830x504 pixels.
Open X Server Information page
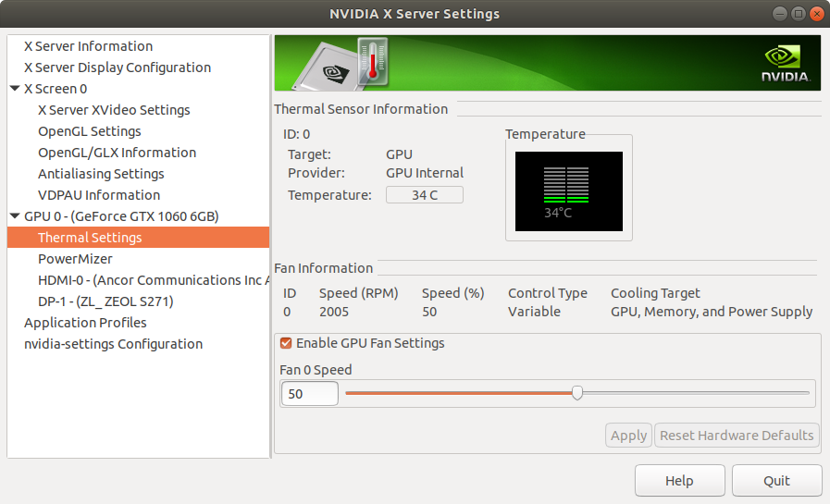coord(89,46)
